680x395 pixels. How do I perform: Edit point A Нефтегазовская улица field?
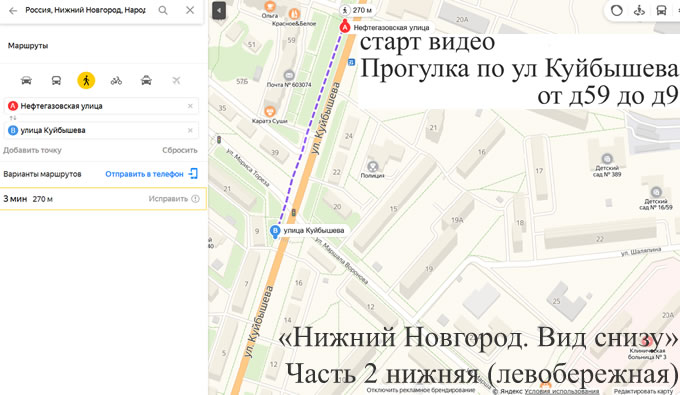click(101, 106)
